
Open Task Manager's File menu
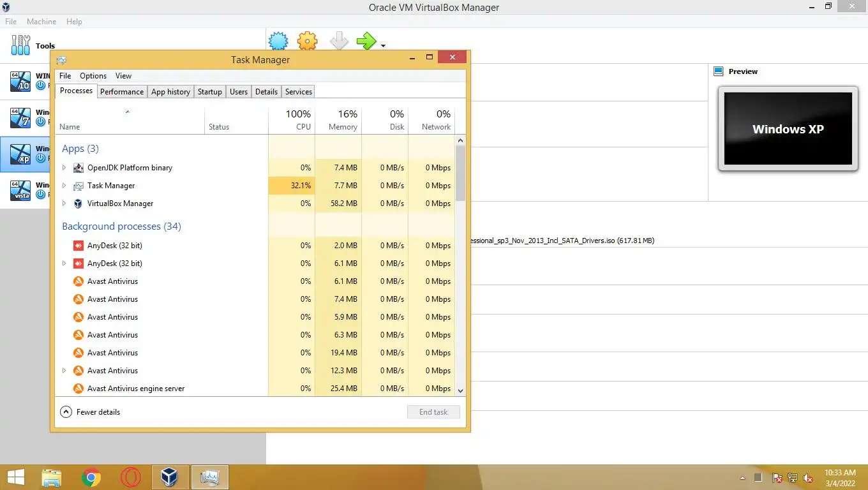click(x=65, y=76)
